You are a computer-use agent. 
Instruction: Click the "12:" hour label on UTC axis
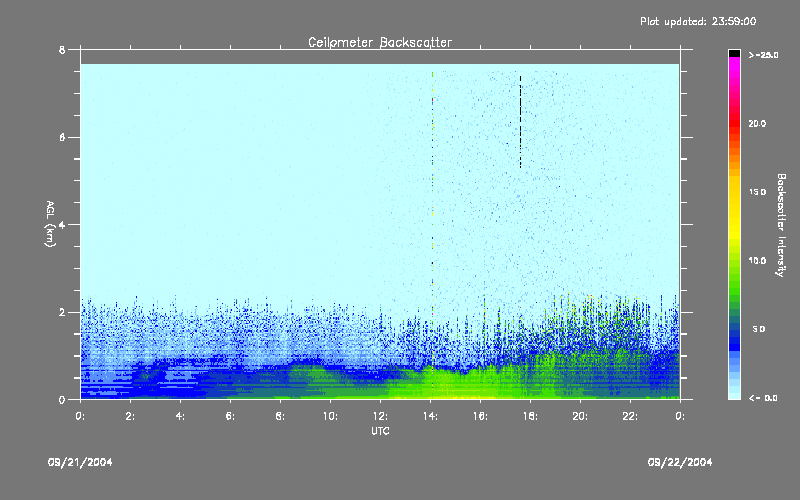coord(380,416)
